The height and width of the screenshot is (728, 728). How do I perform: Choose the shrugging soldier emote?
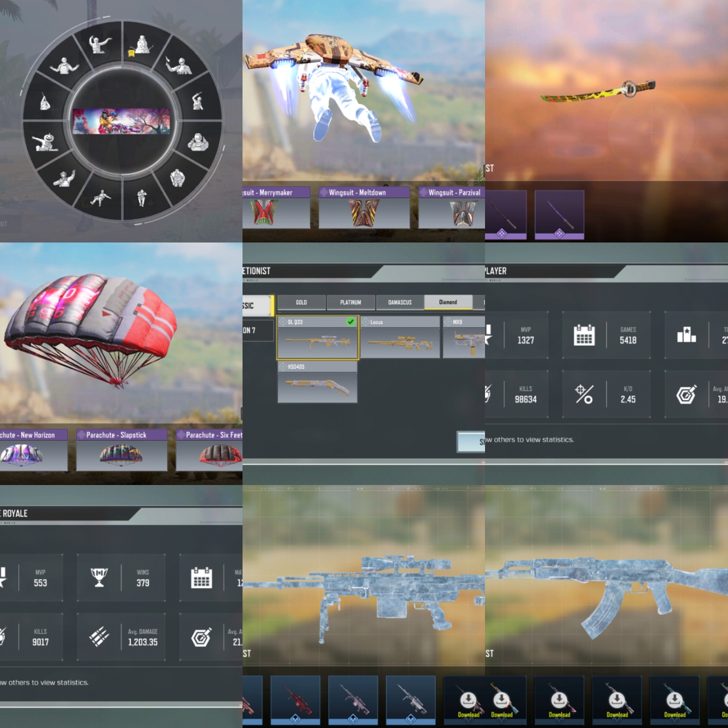point(64,67)
